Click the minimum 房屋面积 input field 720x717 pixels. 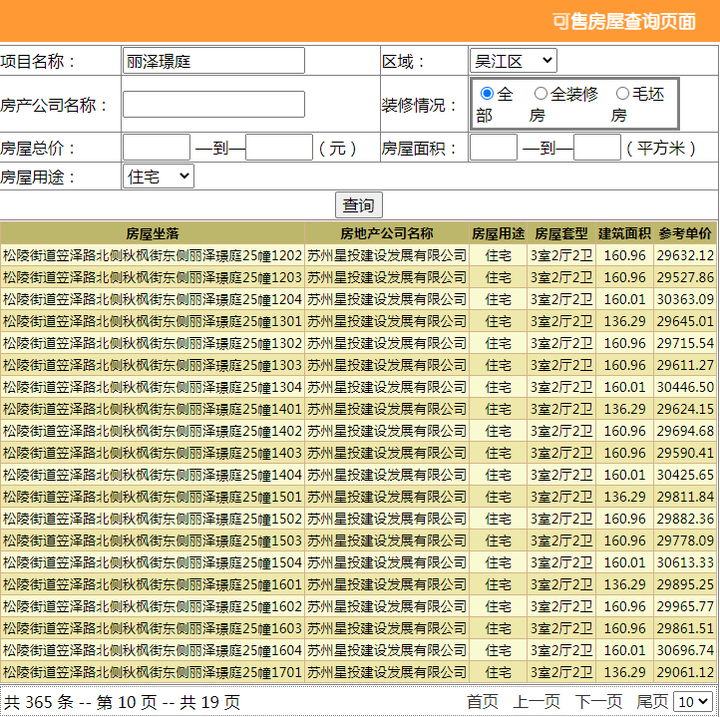coord(494,147)
